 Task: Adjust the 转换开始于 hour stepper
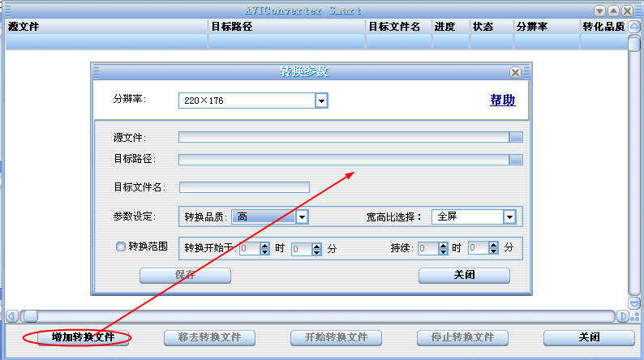point(264,248)
